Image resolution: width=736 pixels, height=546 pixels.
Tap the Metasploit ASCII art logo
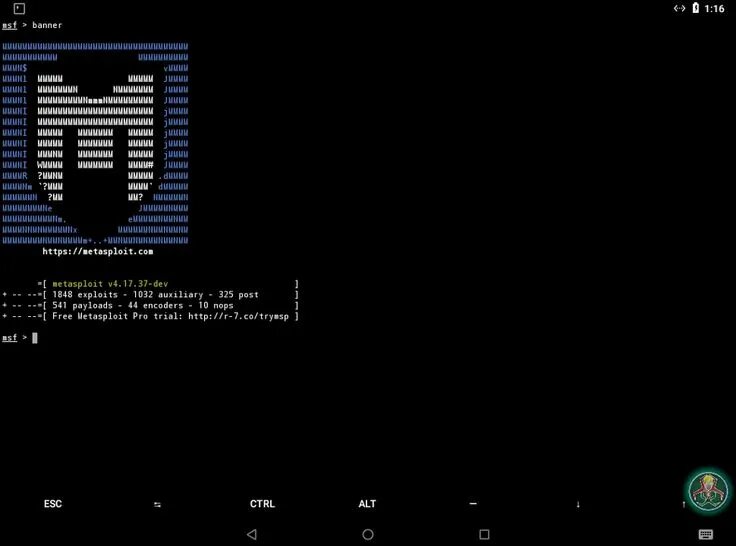(95, 143)
